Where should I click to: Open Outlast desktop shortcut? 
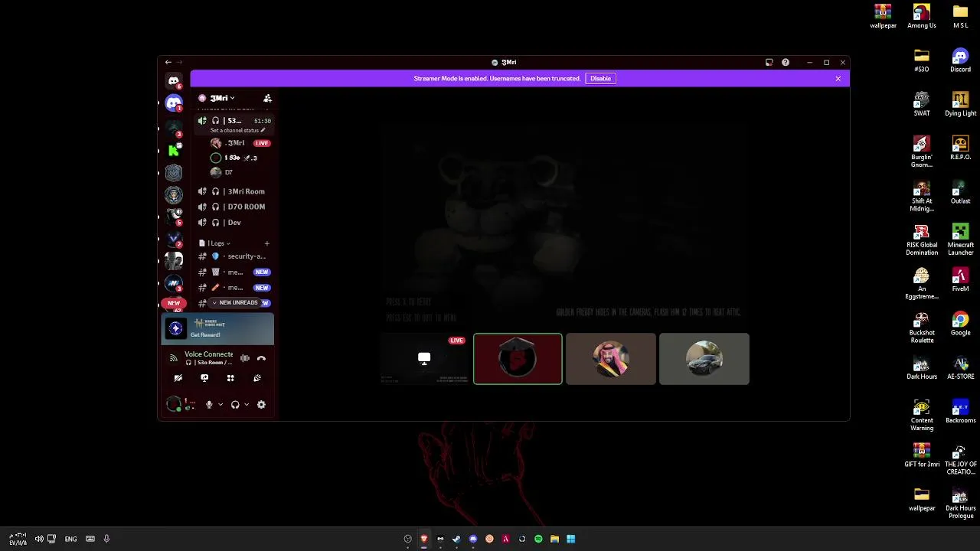pyautogui.click(x=960, y=191)
